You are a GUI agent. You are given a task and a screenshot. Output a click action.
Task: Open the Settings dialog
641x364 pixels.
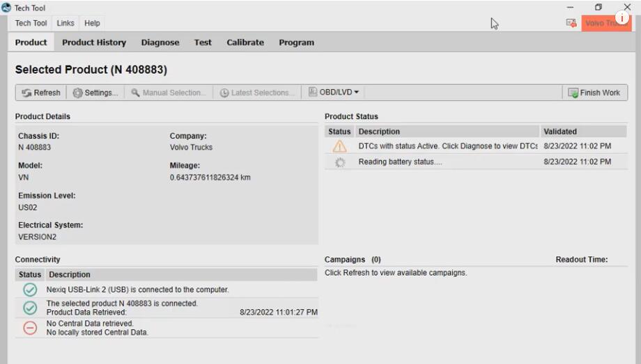tap(95, 93)
